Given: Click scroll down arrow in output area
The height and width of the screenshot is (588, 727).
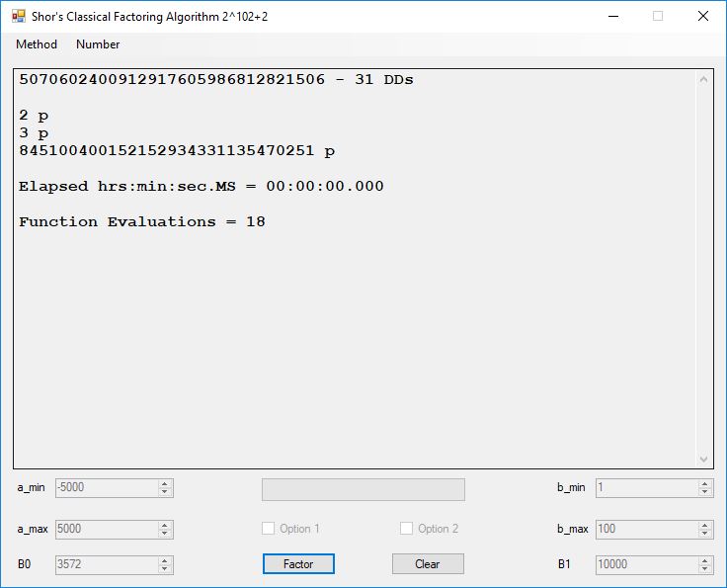Looking at the screenshot, I should 703,460.
